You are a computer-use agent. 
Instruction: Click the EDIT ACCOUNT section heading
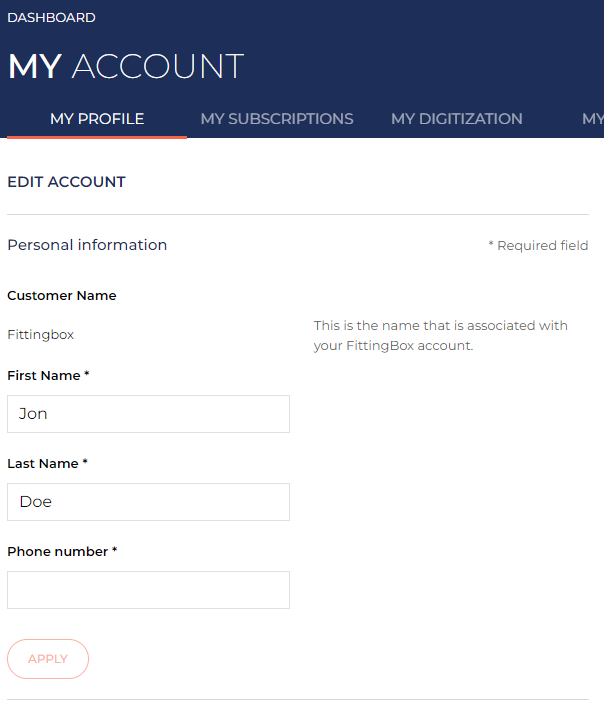click(x=67, y=182)
